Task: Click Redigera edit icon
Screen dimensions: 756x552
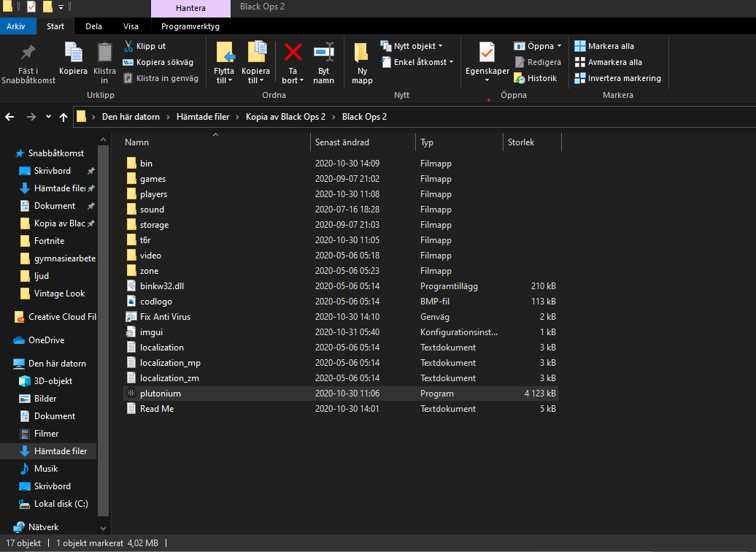Action: [x=538, y=62]
